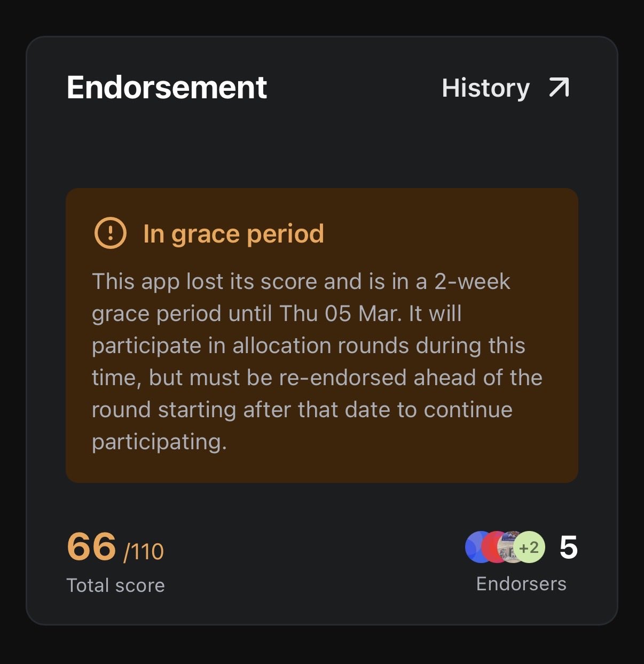Click the /110 maximum score text
644x664 pixels.
click(144, 552)
